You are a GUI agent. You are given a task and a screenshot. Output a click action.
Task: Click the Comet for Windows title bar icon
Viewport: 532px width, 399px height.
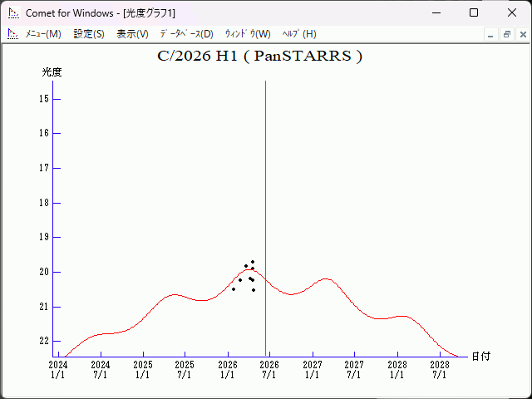[12, 13]
